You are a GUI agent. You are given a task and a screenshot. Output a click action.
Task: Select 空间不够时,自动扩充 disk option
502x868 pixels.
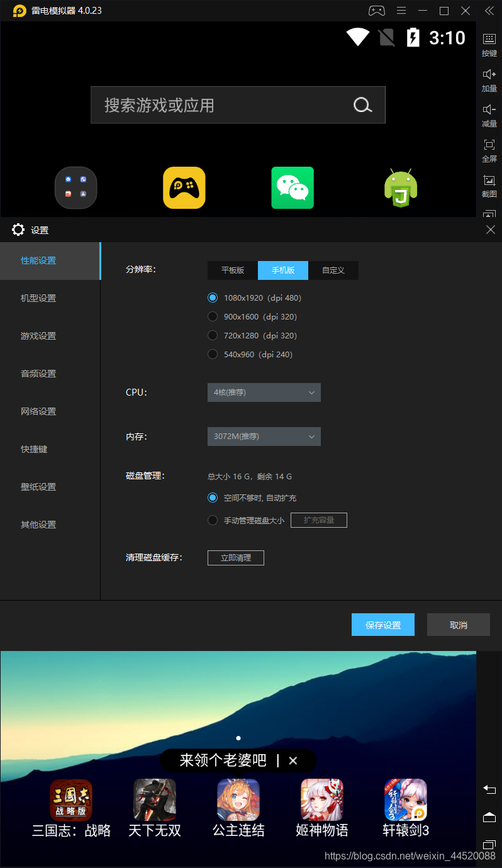point(213,498)
